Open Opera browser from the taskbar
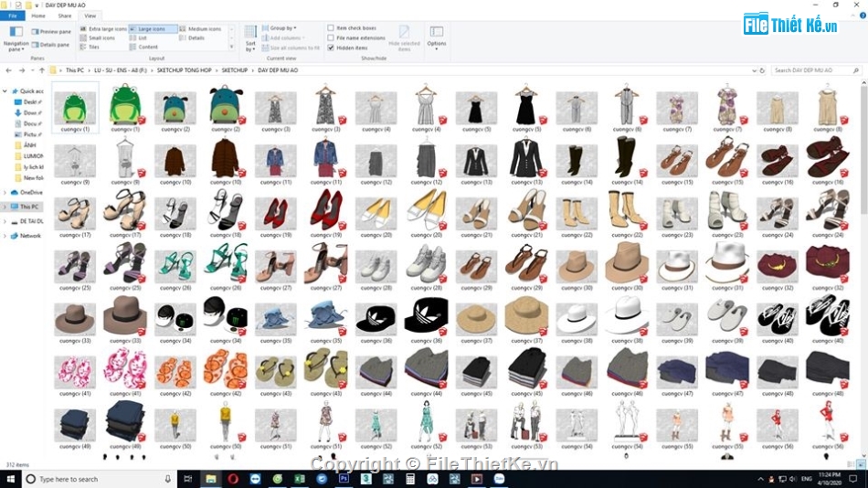The height and width of the screenshot is (488, 868). (233, 479)
